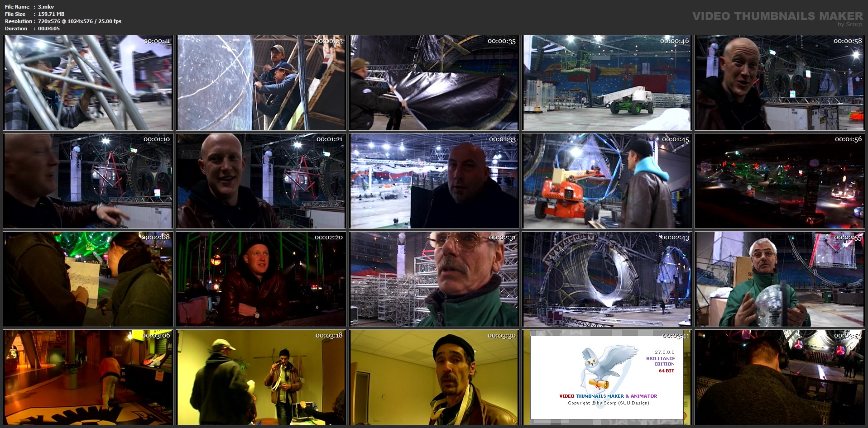Open the orange boom lift frame at 00:01:45

click(x=607, y=181)
